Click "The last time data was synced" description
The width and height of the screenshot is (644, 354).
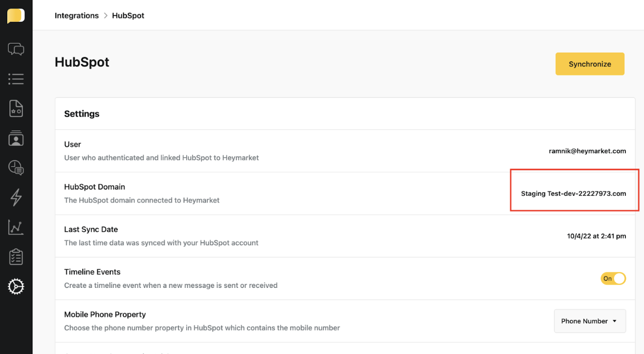(161, 243)
